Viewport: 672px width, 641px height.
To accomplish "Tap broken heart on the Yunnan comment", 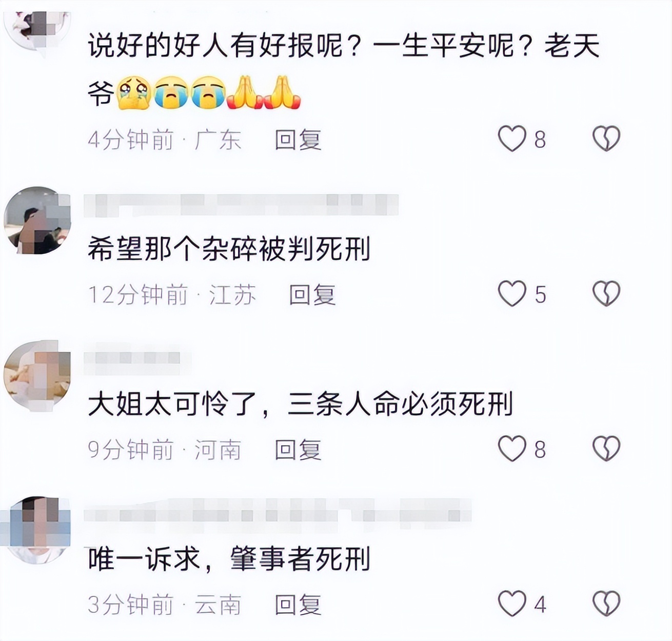I will coord(606,604).
